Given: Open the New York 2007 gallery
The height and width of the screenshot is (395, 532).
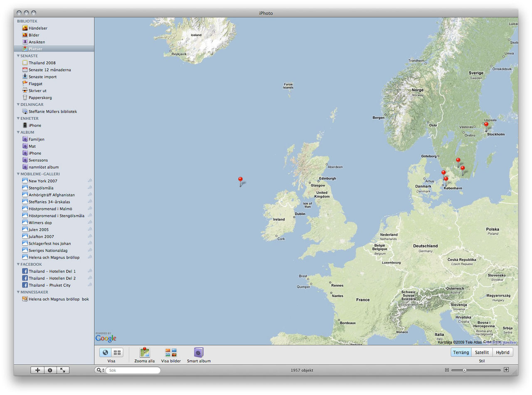Looking at the screenshot, I should pos(43,181).
